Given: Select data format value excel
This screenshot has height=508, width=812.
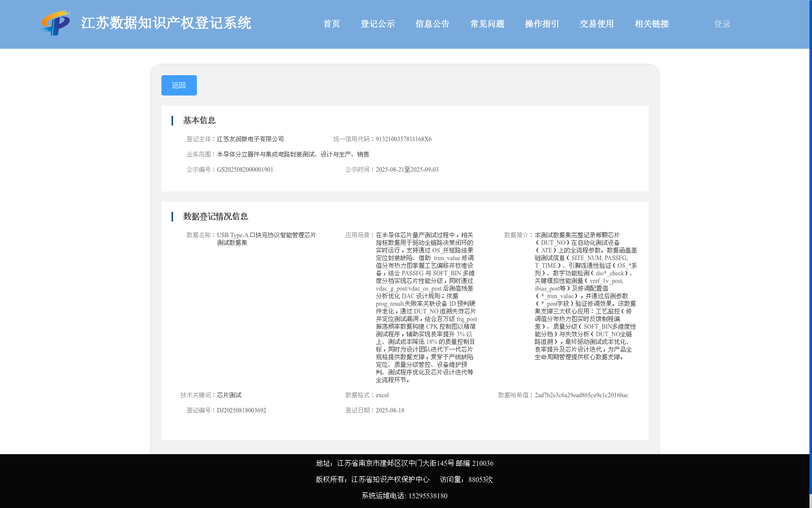Looking at the screenshot, I should tap(382, 395).
